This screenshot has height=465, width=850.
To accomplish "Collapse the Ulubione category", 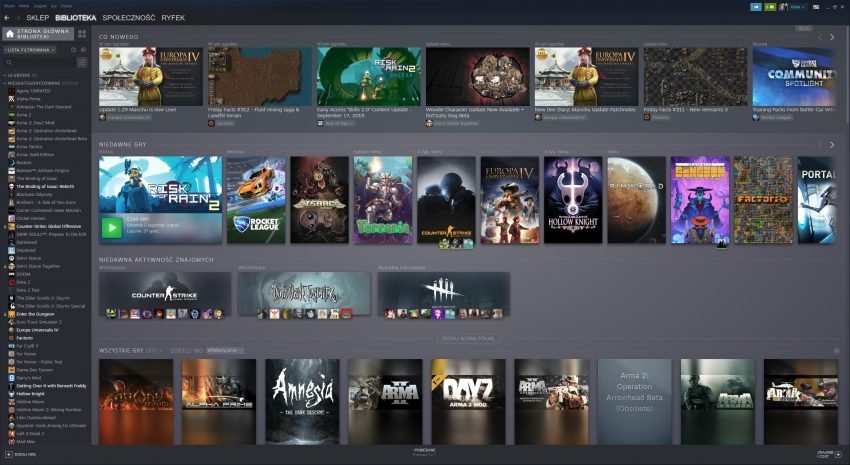I will 4,75.
